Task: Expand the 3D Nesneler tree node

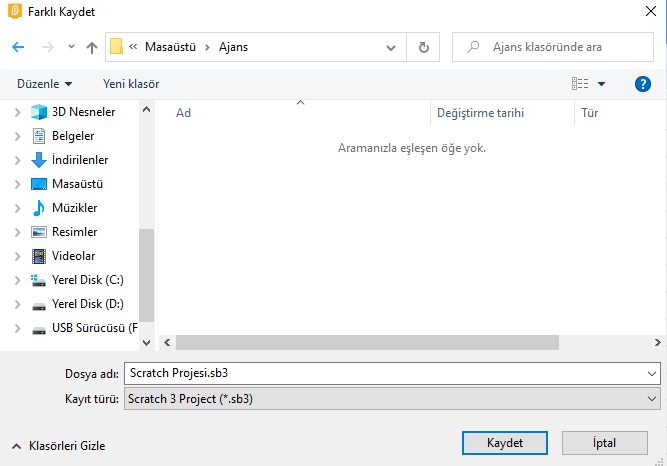Action: 17,112
